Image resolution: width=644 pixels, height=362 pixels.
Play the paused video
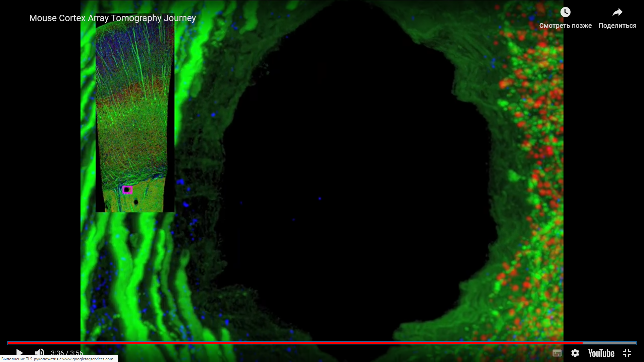click(x=19, y=353)
